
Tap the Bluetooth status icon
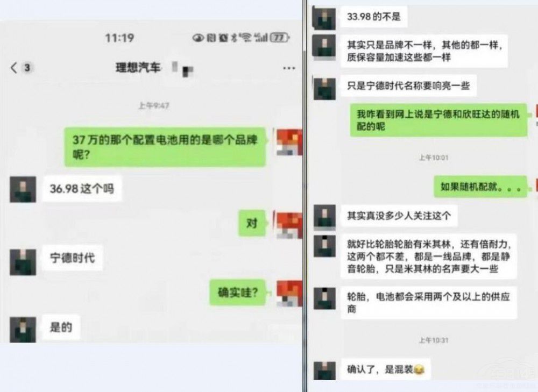coord(234,38)
